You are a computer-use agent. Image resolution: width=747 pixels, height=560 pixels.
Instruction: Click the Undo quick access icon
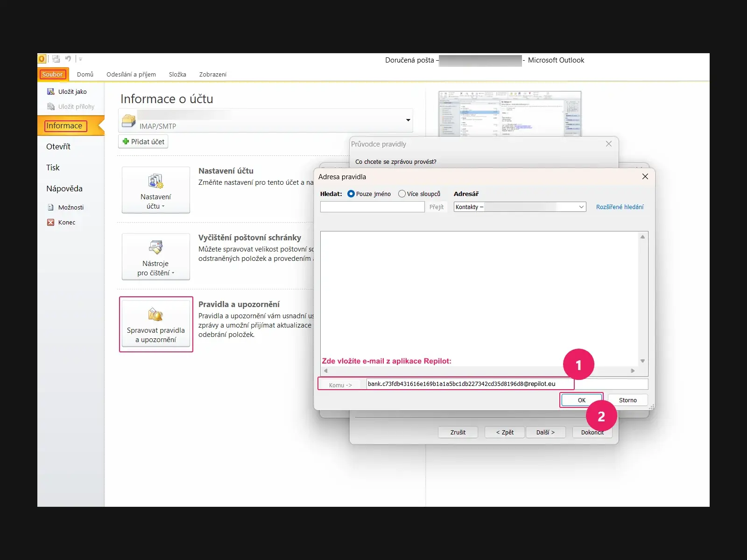click(x=68, y=59)
